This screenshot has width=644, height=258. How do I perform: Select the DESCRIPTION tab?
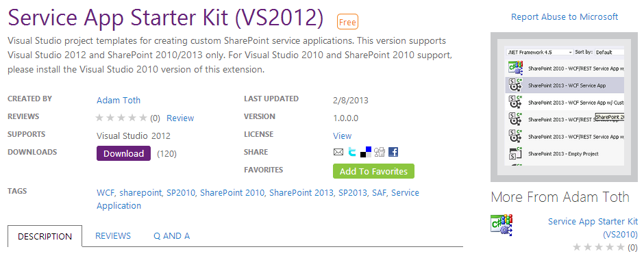pyautogui.click(x=45, y=236)
